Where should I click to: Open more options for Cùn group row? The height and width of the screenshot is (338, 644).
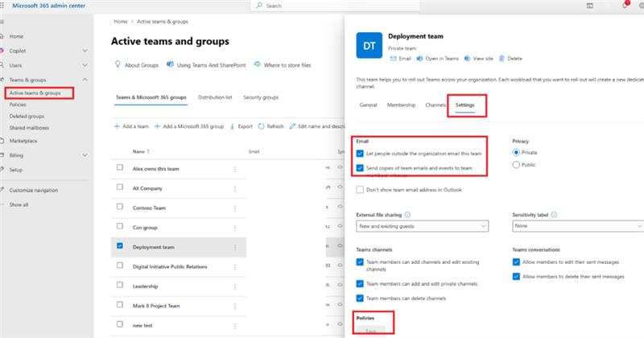[x=235, y=228]
